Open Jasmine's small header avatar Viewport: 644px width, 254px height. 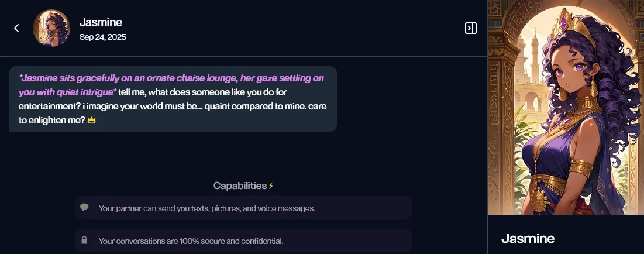click(51, 28)
